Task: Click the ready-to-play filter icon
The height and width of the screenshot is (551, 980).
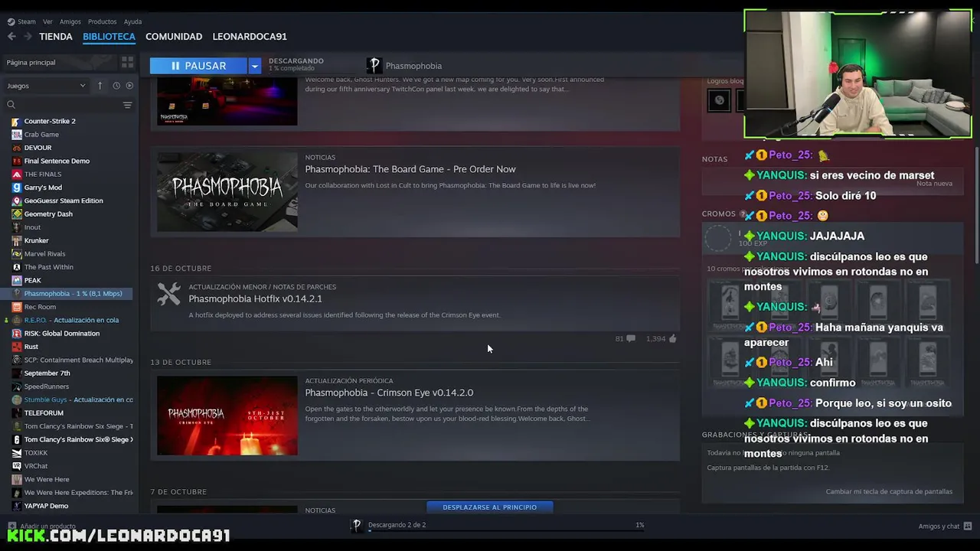Action: (129, 86)
